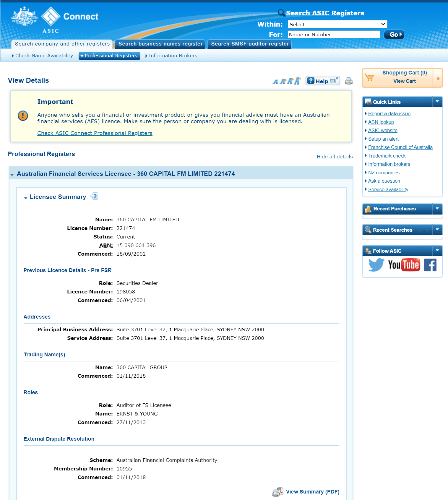Expand the Shopping Cart arrow
The height and width of the screenshot is (500, 448).
[438, 78]
